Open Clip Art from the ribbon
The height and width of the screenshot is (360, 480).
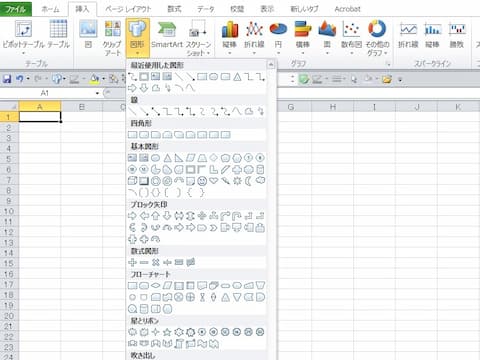pyautogui.click(x=112, y=37)
